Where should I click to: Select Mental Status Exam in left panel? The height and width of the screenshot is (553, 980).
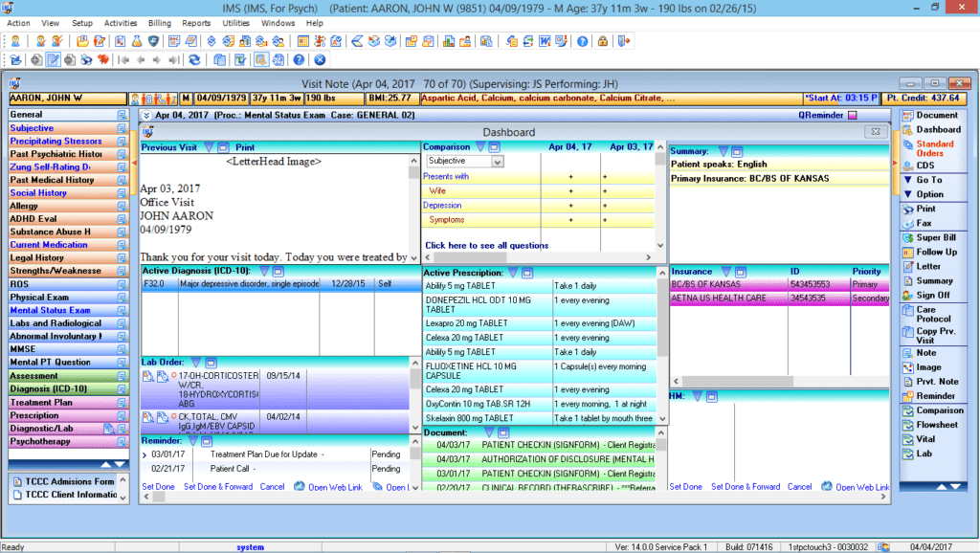[50, 311]
